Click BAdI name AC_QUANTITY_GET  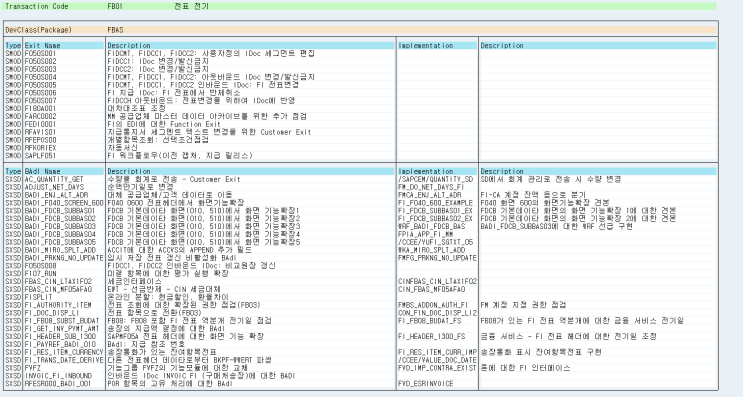tap(54, 179)
